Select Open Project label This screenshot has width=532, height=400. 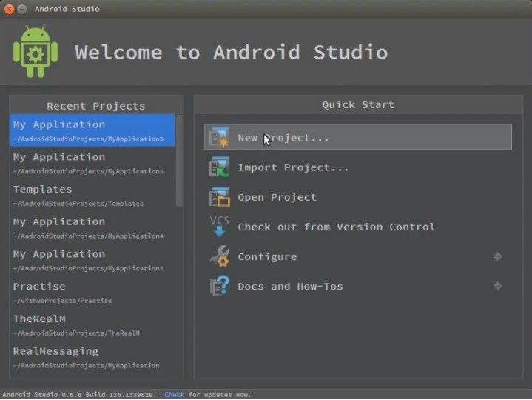click(x=277, y=197)
